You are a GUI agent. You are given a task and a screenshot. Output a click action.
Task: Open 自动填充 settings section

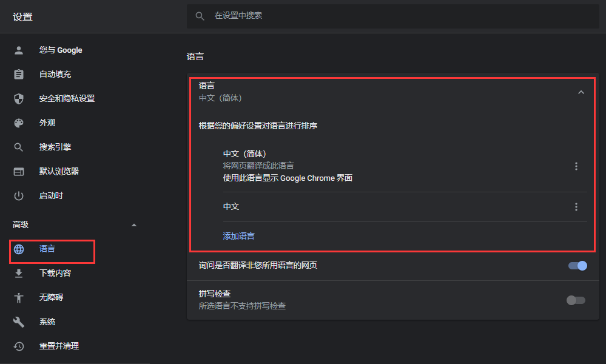coord(55,74)
